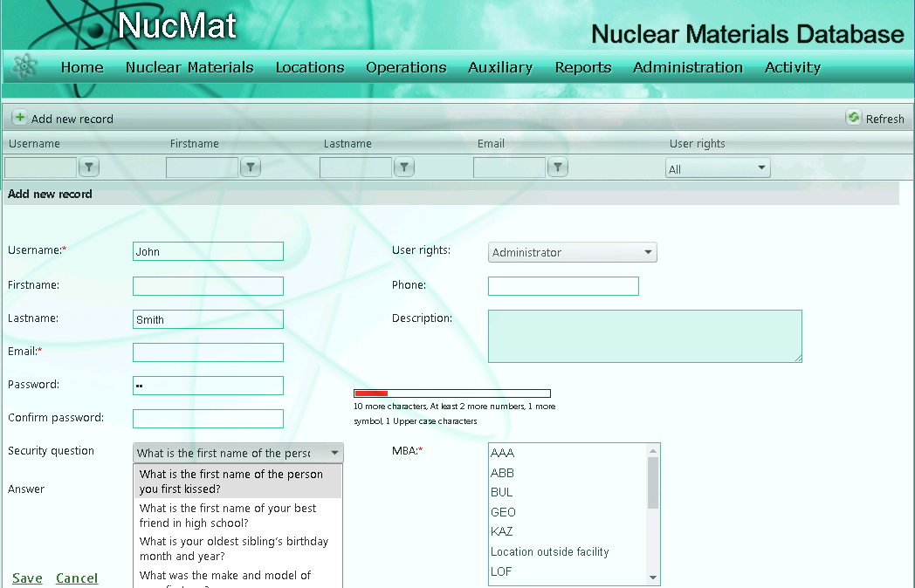This screenshot has width=915, height=588.
Task: Open the Administration menu
Action: tap(688, 67)
